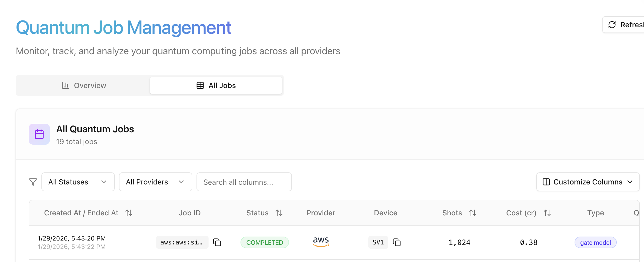Open the All Statuses dropdown
Screen dimensions: 644x262
click(78, 182)
